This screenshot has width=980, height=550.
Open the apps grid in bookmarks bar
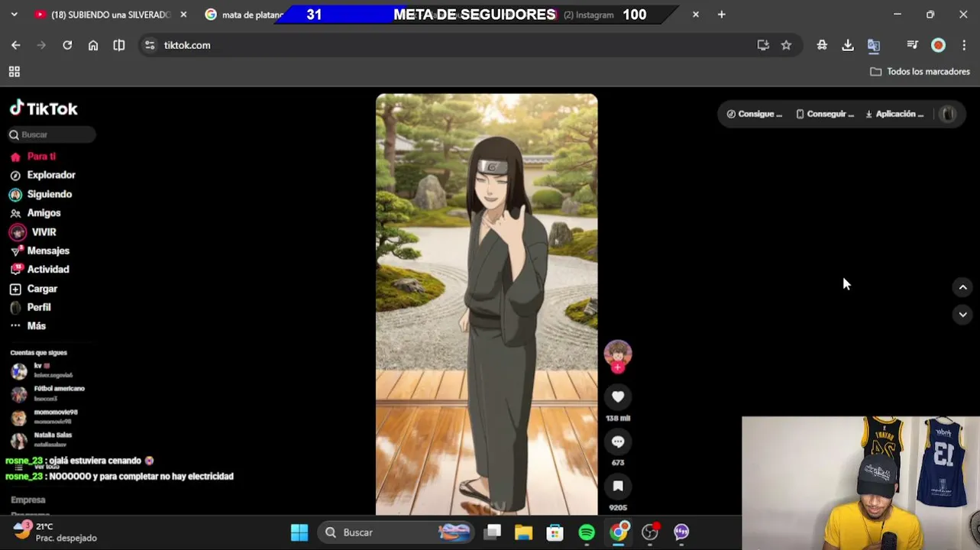click(14, 72)
